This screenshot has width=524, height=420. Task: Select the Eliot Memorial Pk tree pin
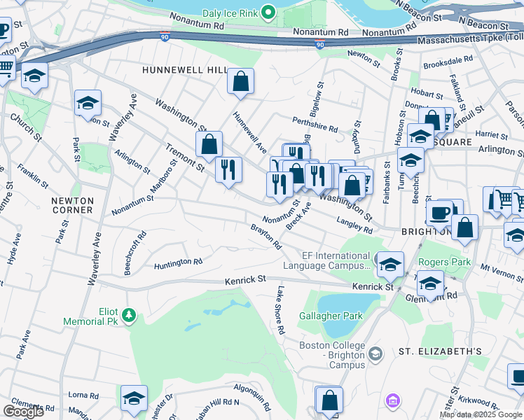pyautogui.click(x=129, y=315)
